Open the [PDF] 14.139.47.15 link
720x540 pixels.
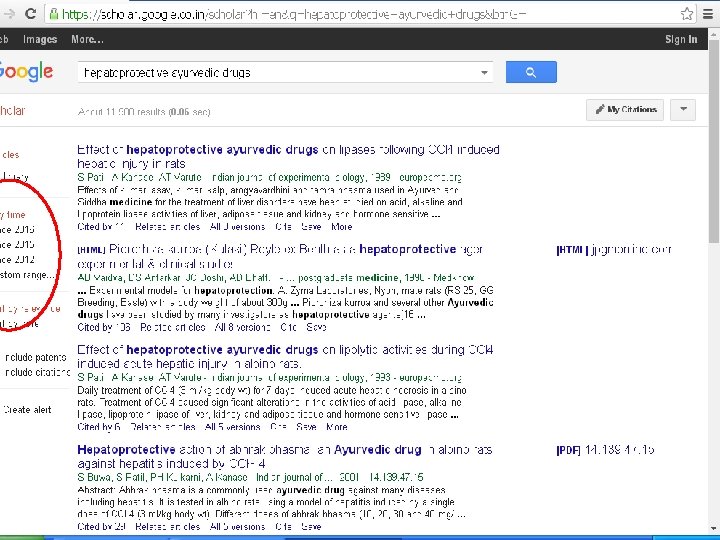click(605, 450)
